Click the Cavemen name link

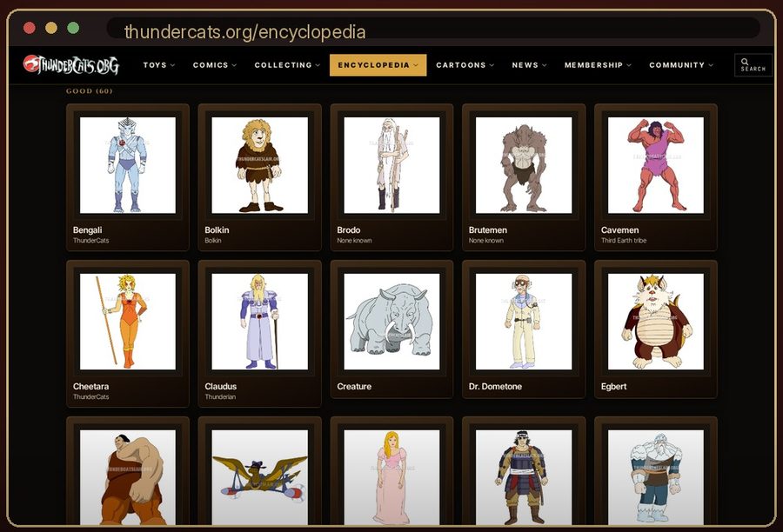coord(619,230)
